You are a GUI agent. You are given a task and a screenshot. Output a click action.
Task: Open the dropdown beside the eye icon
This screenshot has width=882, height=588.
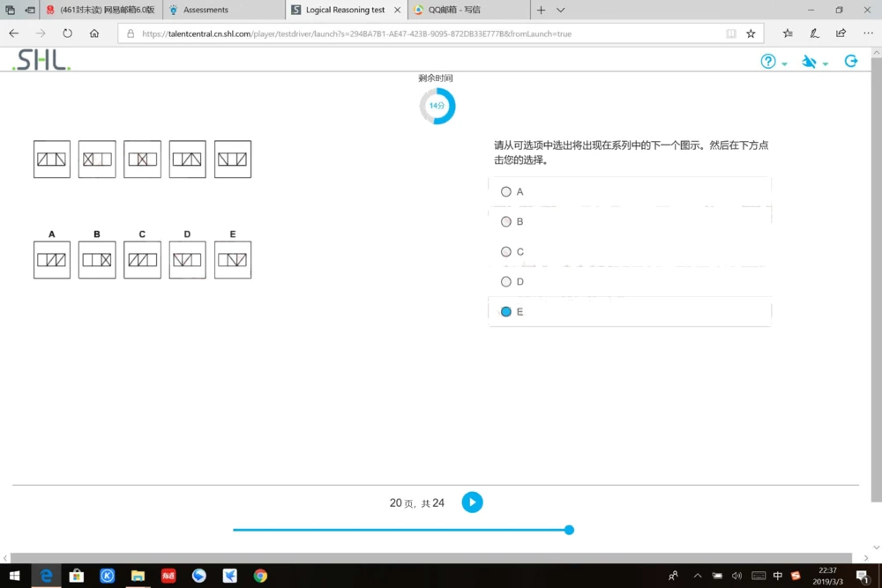point(826,63)
